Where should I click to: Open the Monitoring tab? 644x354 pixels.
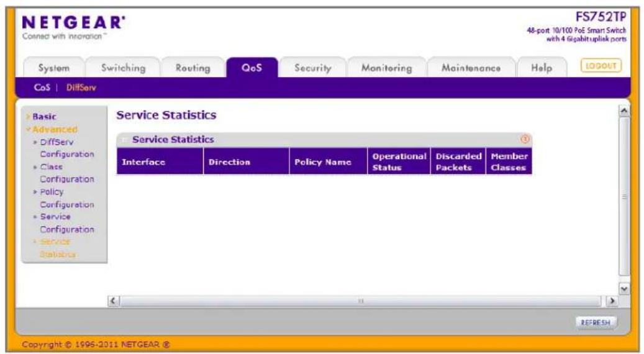[x=386, y=68]
